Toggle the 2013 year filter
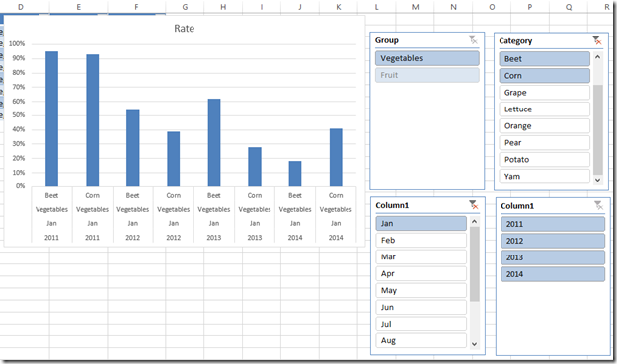 coord(553,257)
